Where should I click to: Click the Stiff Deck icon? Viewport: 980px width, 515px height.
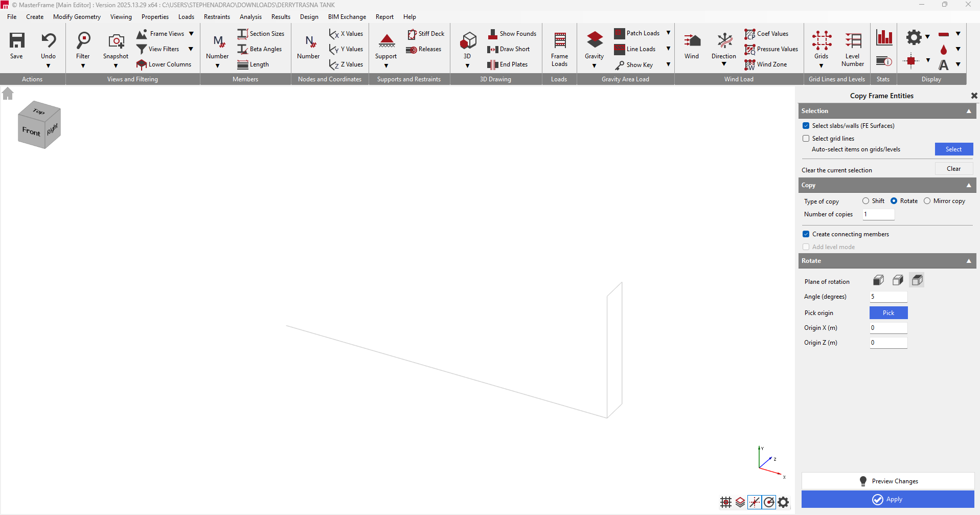412,34
